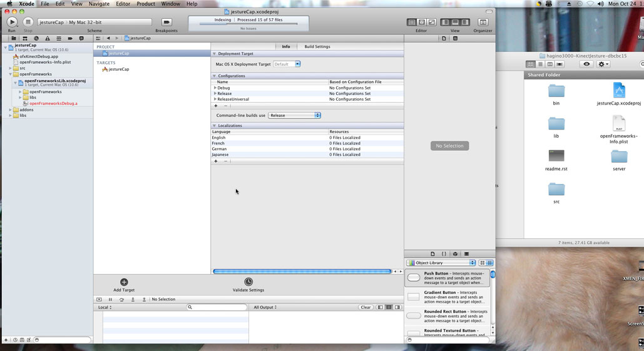Click Add Target button

tap(124, 285)
